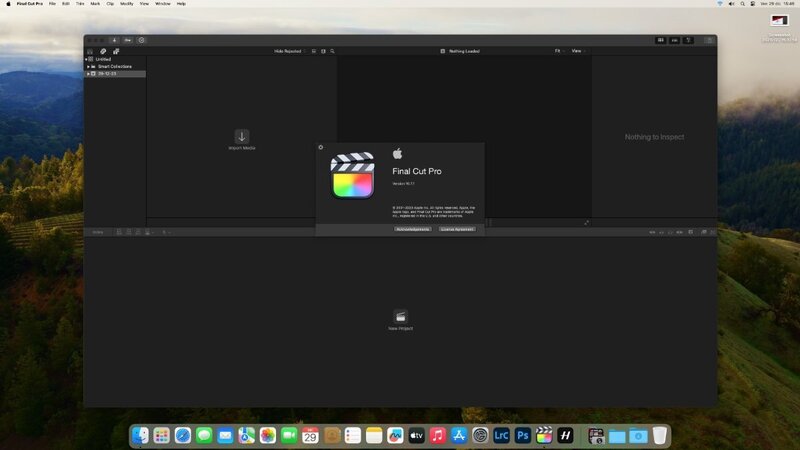Click the Acknowledgements button

413,230
